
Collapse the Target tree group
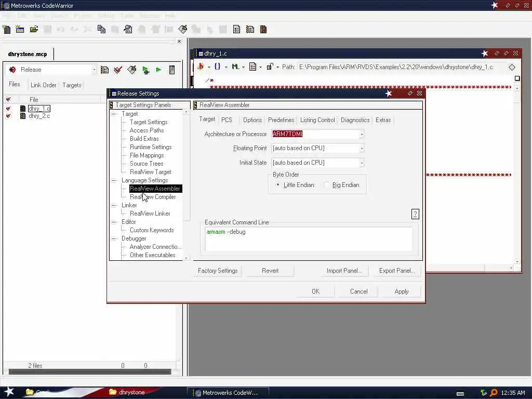(x=114, y=114)
